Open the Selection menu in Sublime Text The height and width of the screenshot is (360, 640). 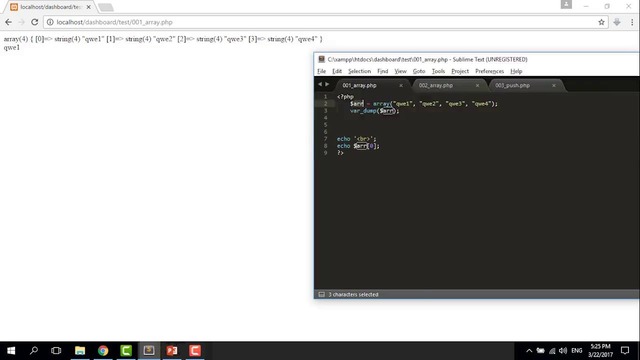pyautogui.click(x=359, y=71)
